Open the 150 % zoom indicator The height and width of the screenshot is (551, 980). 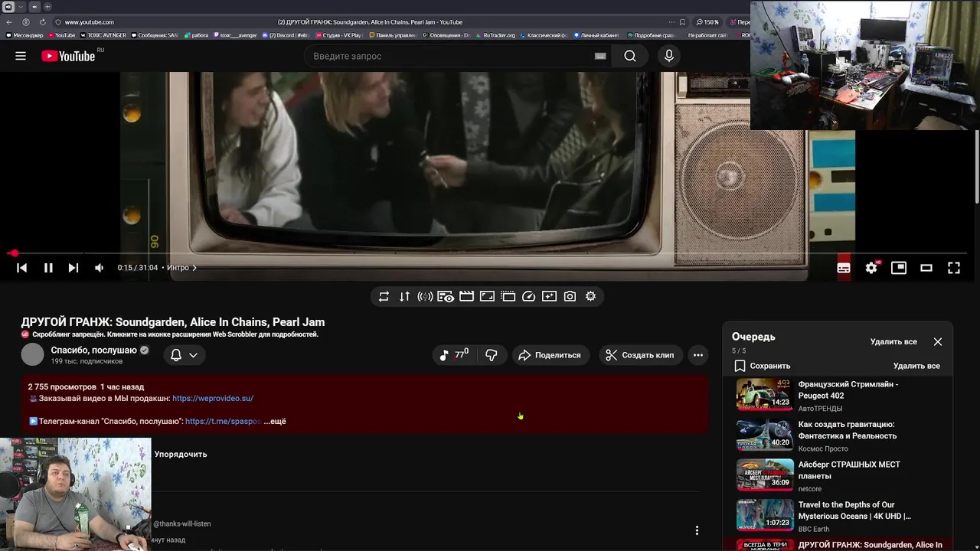(708, 22)
